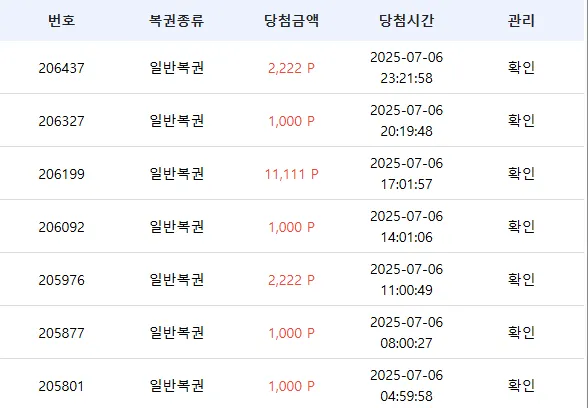Click ticket number 205801
Image resolution: width=588 pixels, height=408 pixels.
point(62,386)
